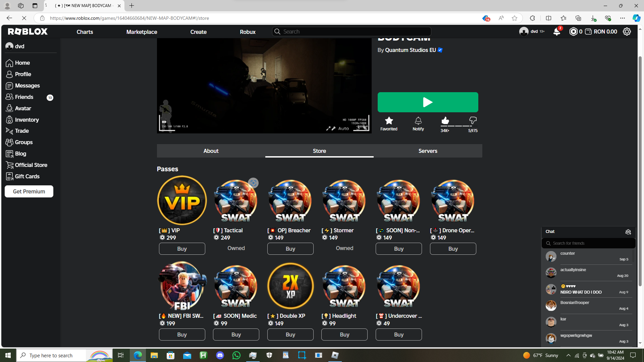Open the browser tab actions menu
Viewport: 644px width, 362px height.
(35, 6)
